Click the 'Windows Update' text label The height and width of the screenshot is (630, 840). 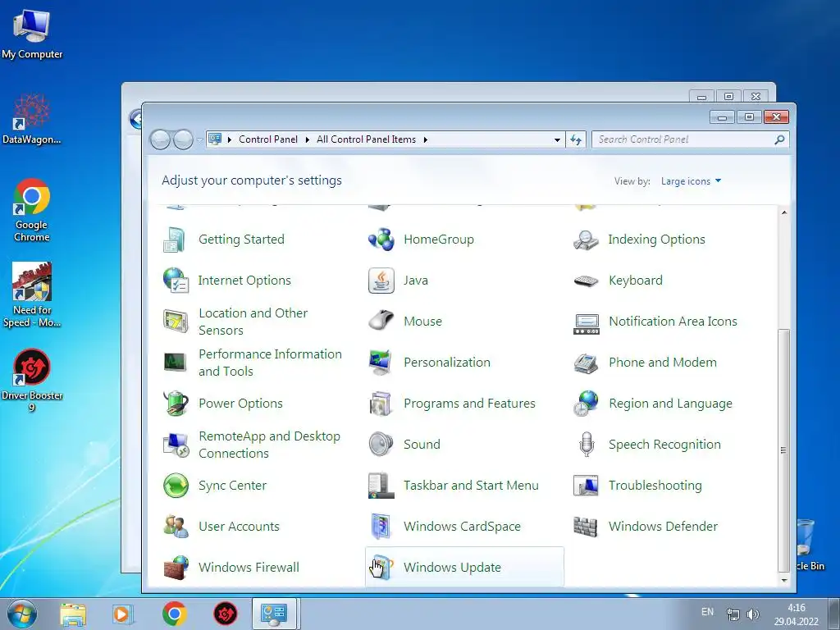452,568
